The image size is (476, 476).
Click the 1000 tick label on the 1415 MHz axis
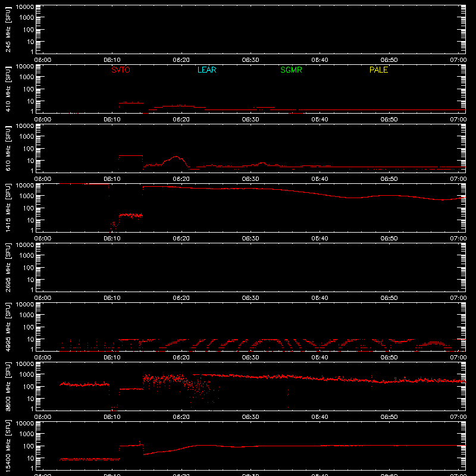[x=27, y=196]
